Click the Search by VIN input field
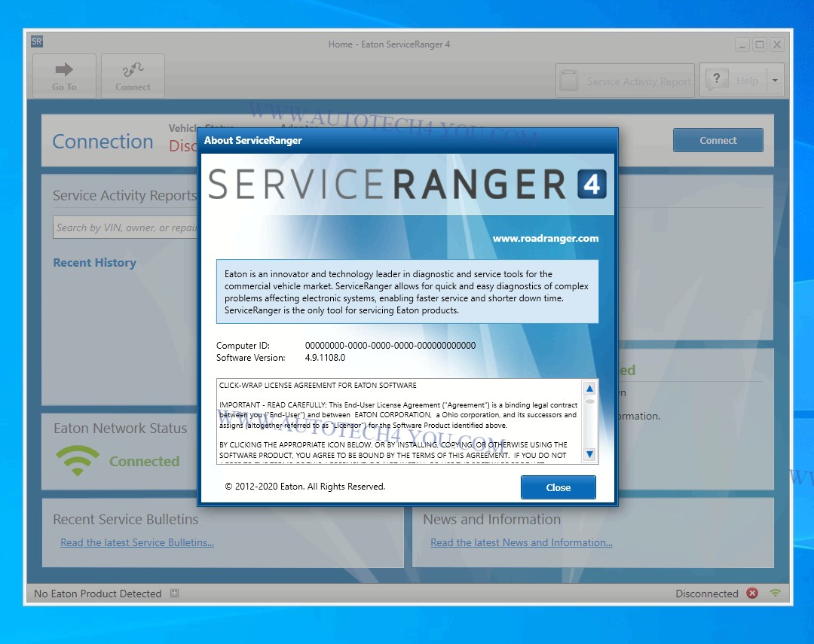This screenshot has width=814, height=644. (125, 227)
